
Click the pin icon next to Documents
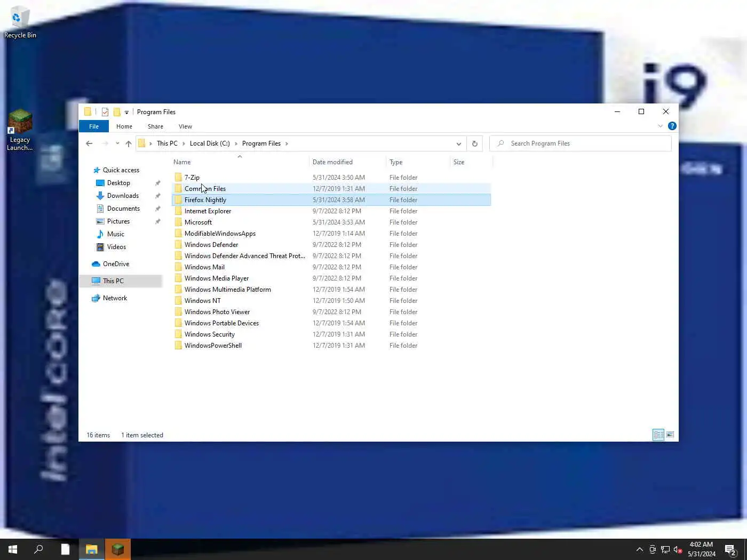click(x=157, y=209)
